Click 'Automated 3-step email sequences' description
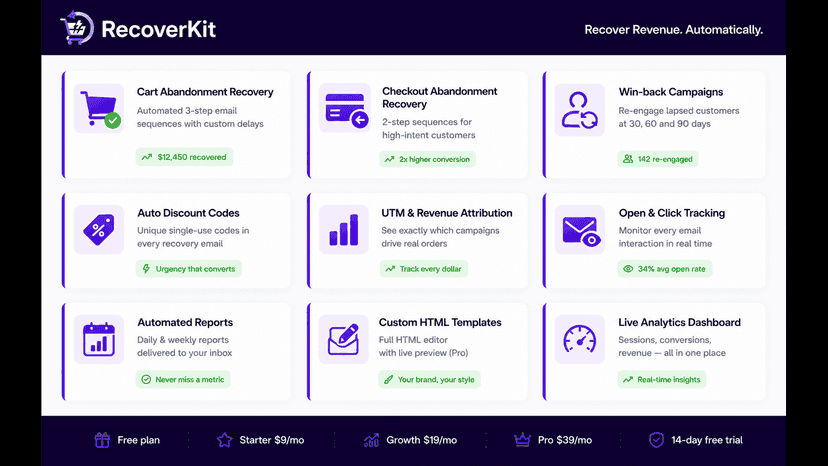 coord(200,117)
